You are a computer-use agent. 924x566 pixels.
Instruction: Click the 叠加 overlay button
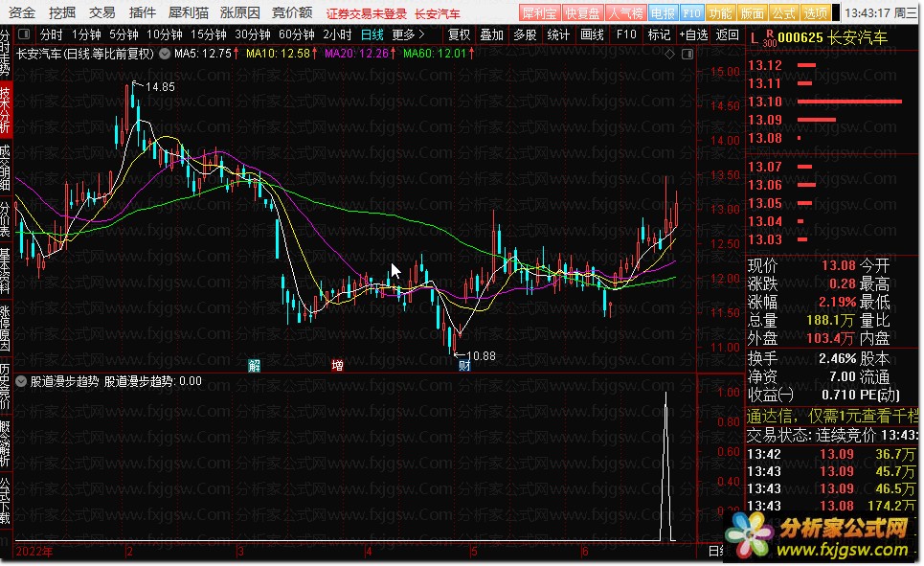(x=492, y=34)
